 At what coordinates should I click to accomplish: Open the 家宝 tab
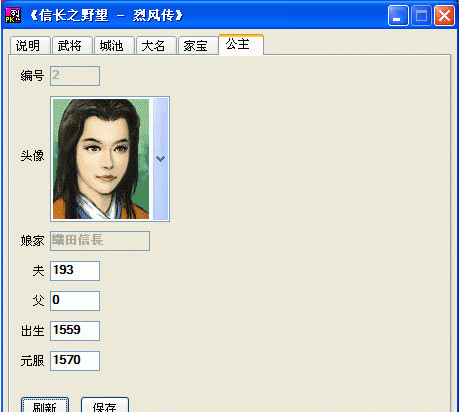click(198, 45)
